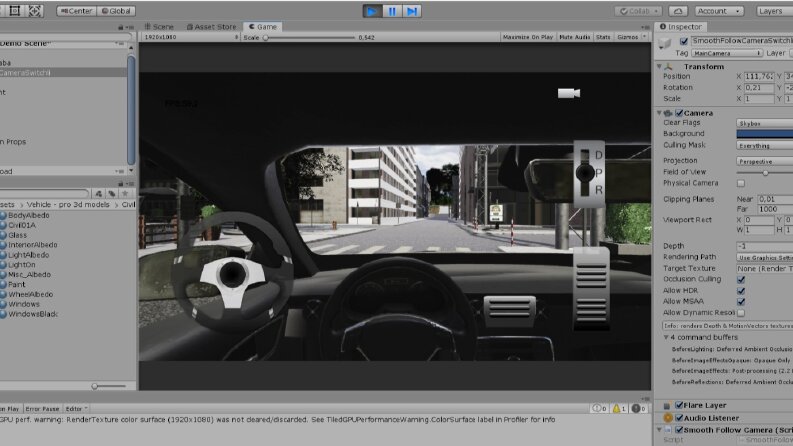Screen dimensions: 793x446
Task: Collapse the 4 command buffers list
Action: (666, 337)
